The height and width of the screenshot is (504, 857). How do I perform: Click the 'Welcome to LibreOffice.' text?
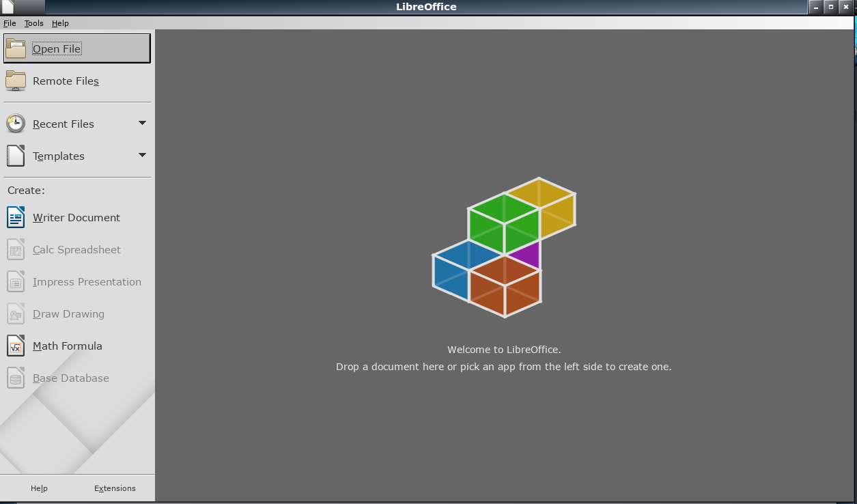[504, 350]
